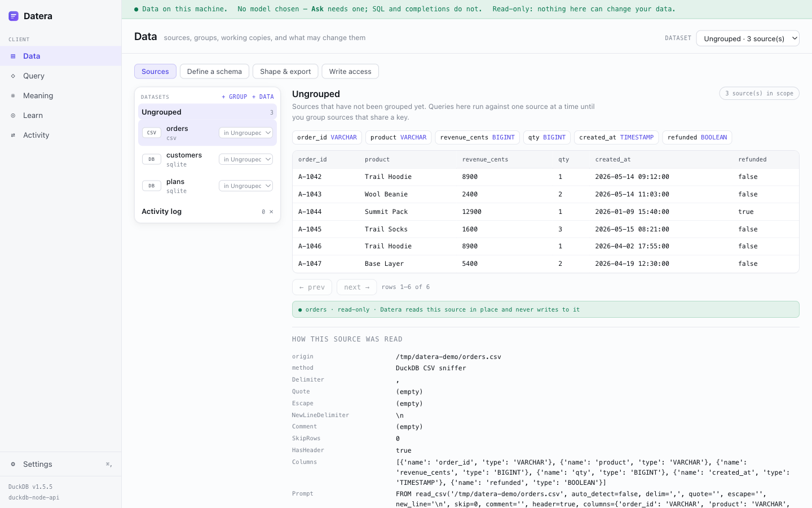The width and height of the screenshot is (812, 508).
Task: Select cell A-1047
Action: pos(310,264)
